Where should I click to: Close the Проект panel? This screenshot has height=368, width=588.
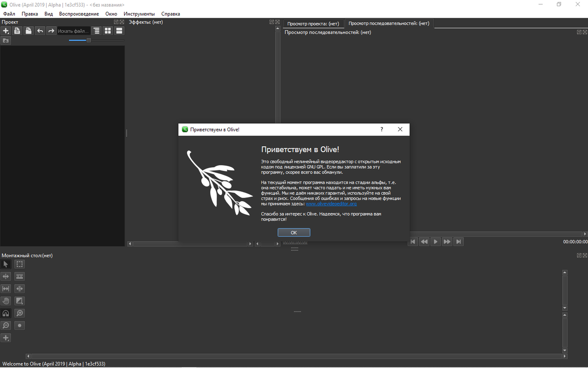tap(122, 22)
